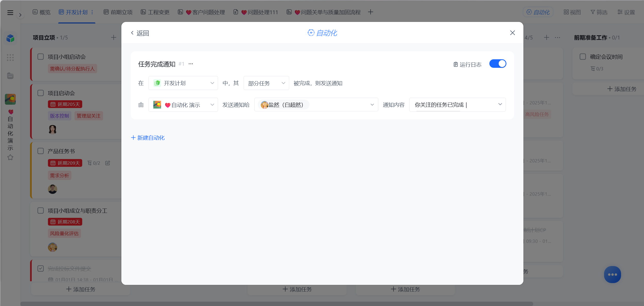The height and width of the screenshot is (306, 644).
Task: Click the 高风险任务 tag
Action: tap(537, 114)
